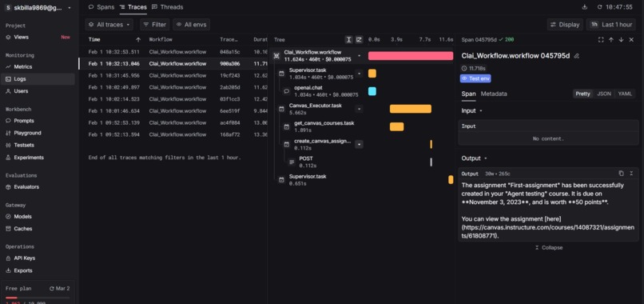This screenshot has height=304, width=644.
Task: Copy the Output content
Action: (x=622, y=174)
